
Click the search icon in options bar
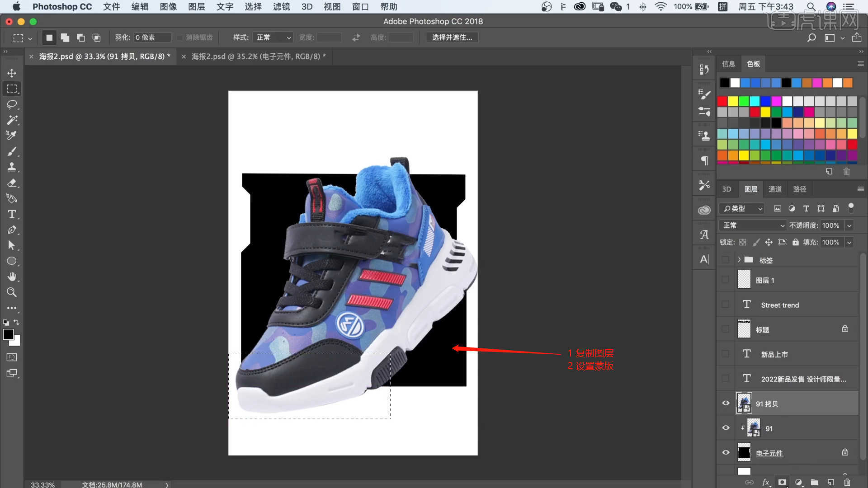(811, 38)
